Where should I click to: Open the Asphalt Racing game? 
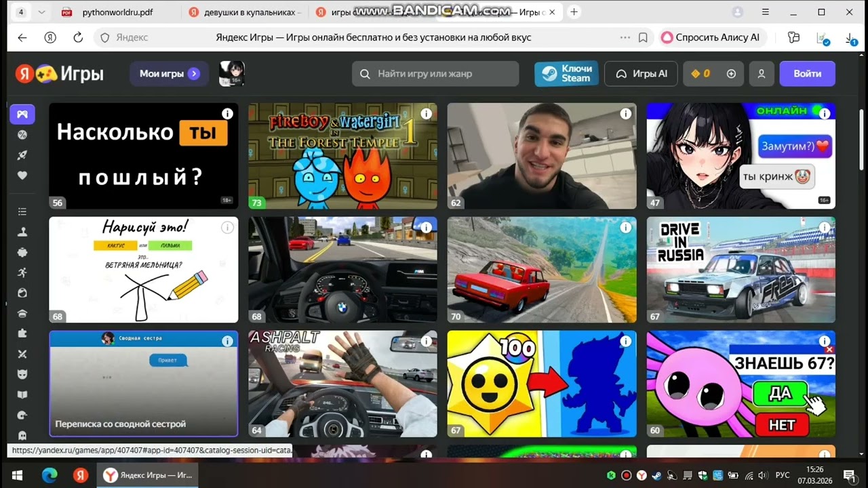point(342,384)
